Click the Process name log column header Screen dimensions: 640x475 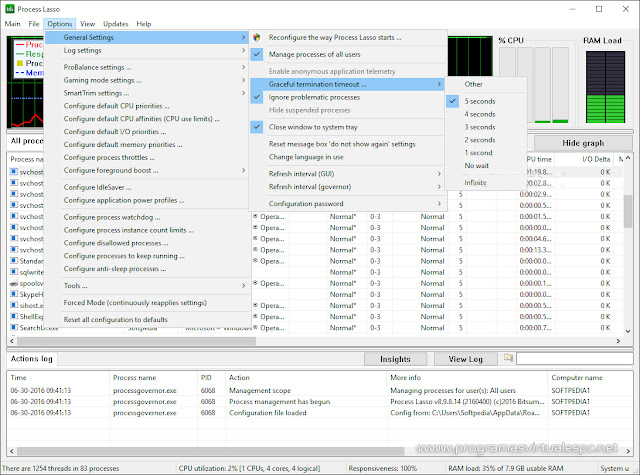tap(153, 377)
